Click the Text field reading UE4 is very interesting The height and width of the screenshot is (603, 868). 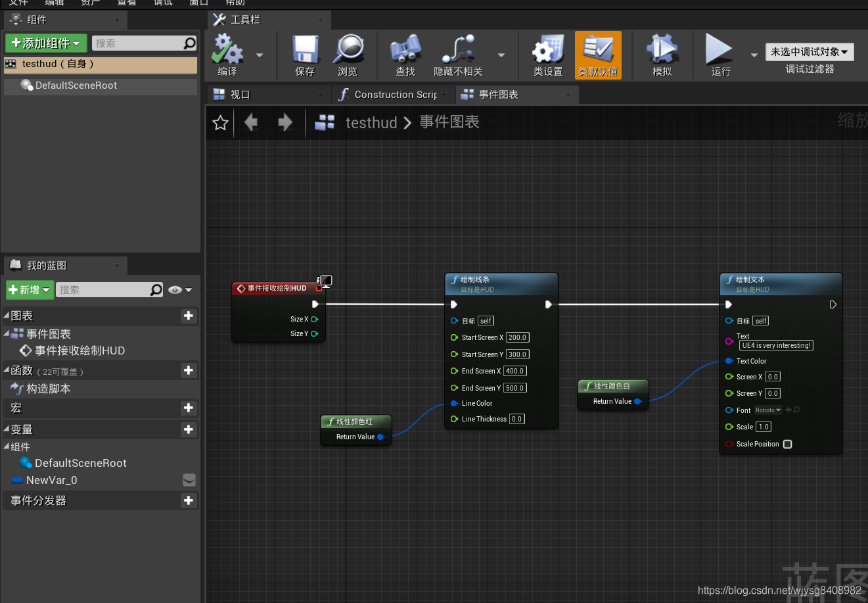tap(775, 345)
